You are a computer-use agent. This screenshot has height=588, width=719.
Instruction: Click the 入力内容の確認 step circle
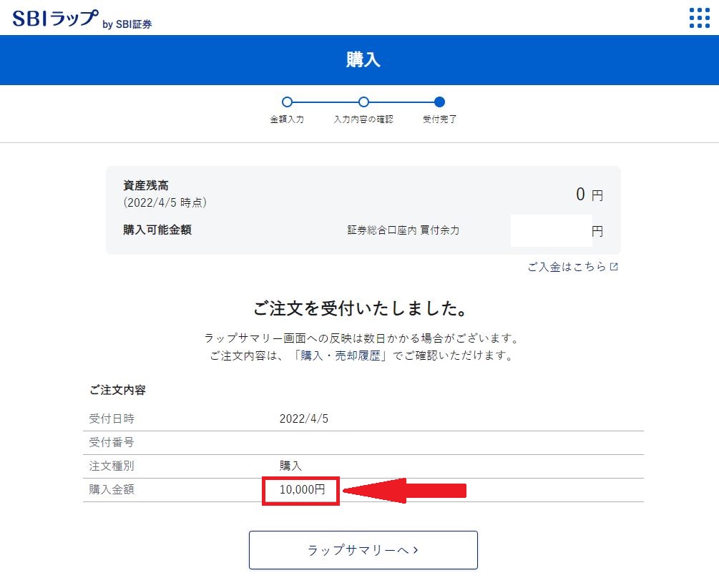click(363, 102)
